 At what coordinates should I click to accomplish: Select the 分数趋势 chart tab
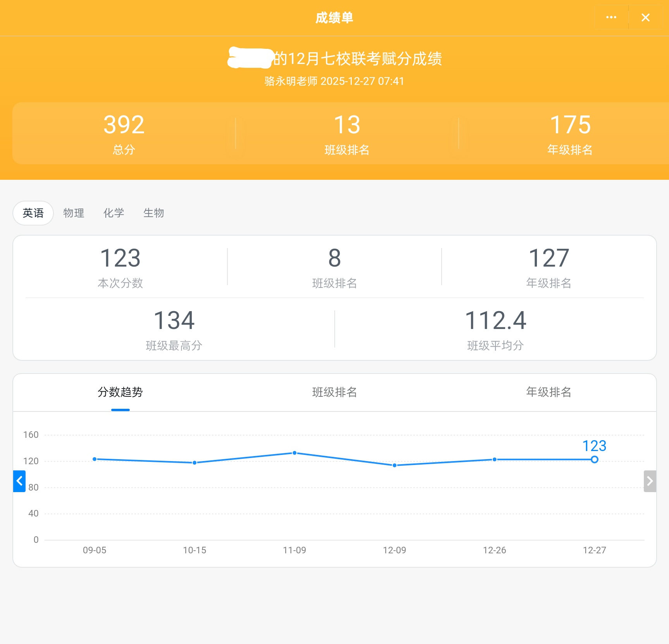120,392
